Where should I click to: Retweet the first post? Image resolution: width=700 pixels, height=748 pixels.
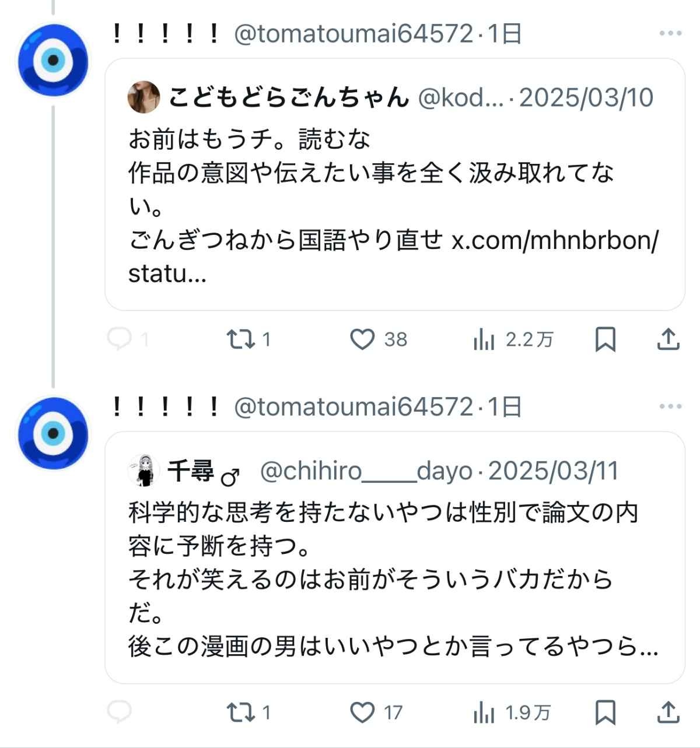[x=240, y=339]
